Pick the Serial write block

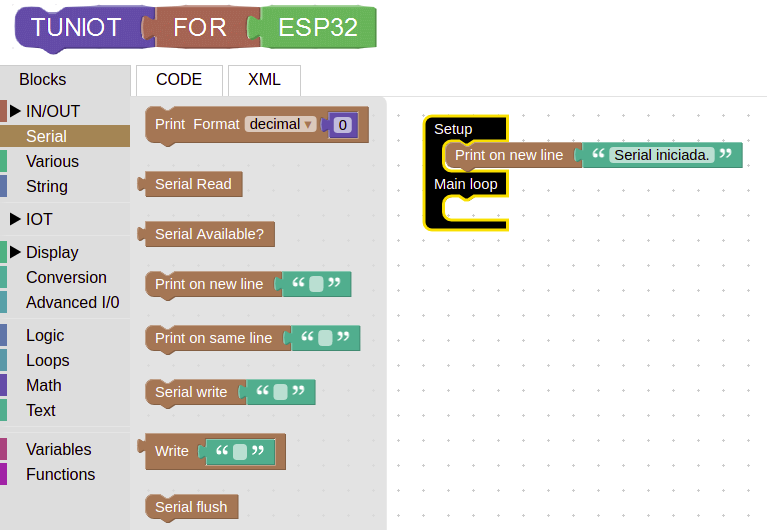[193, 392]
